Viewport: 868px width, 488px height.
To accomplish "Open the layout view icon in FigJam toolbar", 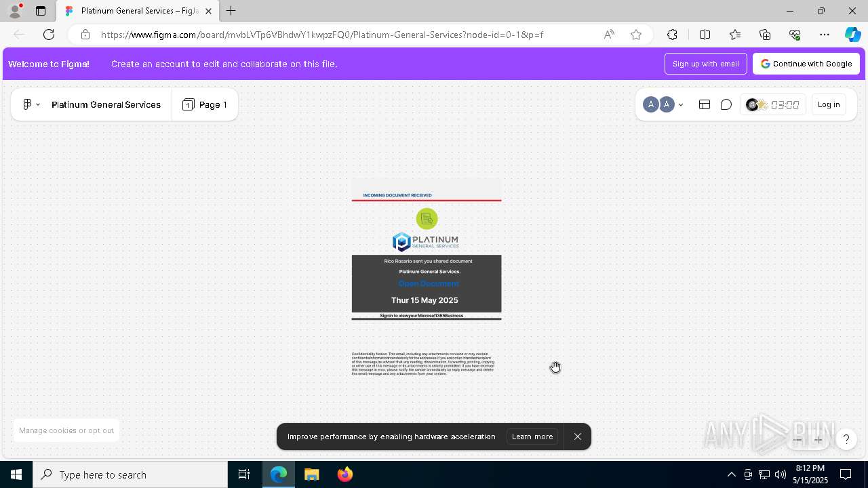I will (705, 104).
